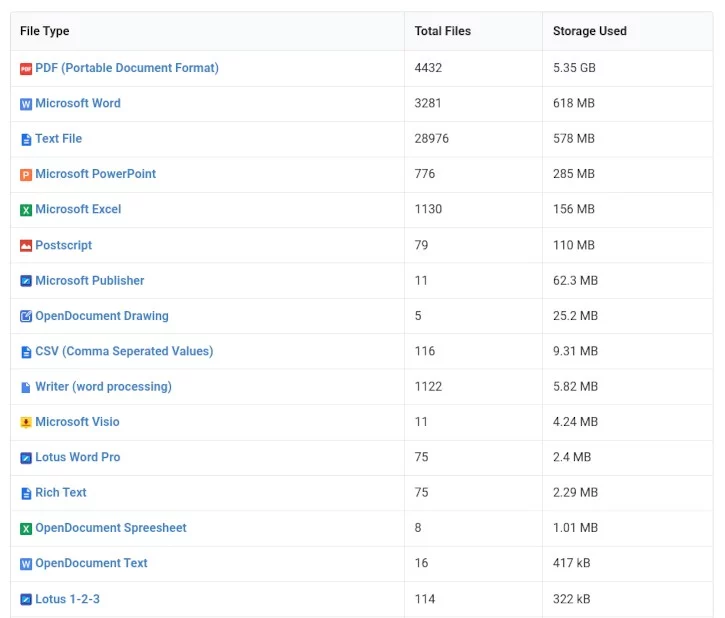Open the Microsoft Publisher link
Viewport: 725px width, 618px height.
click(90, 281)
